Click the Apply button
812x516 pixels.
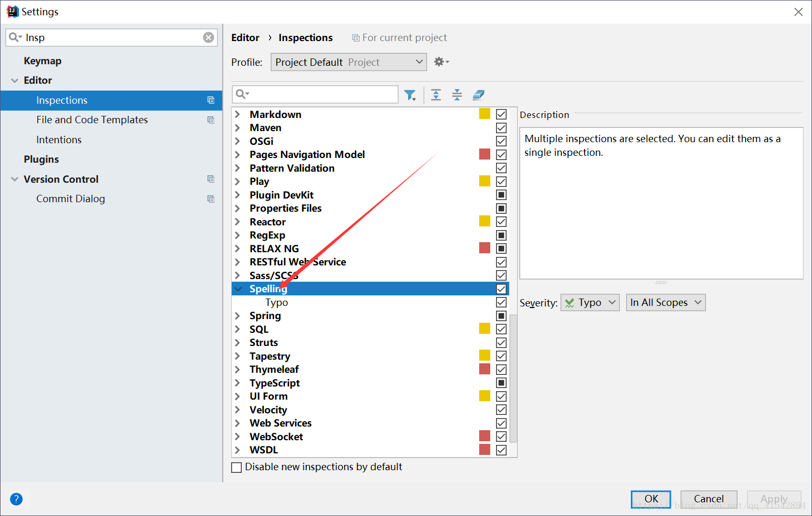pos(774,499)
